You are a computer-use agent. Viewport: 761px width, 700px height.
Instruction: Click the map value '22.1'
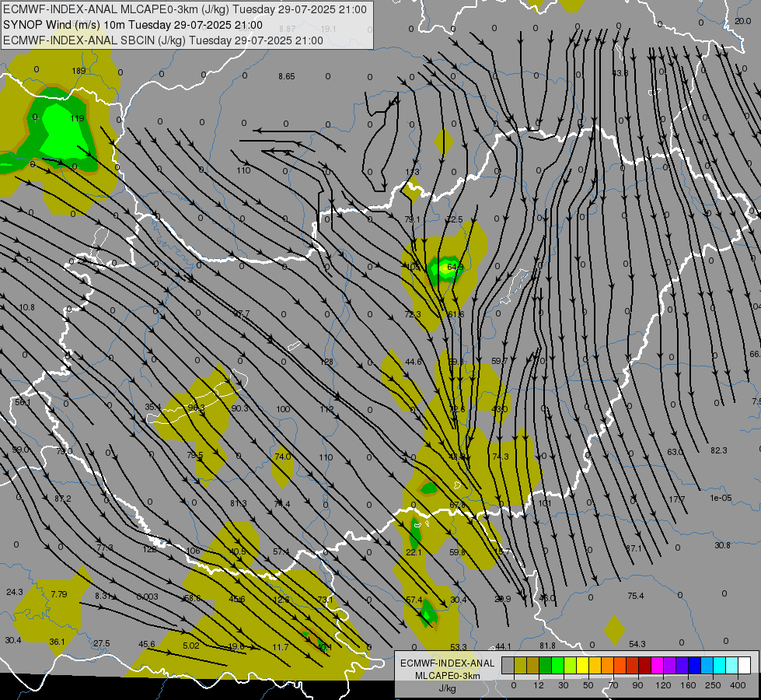(414, 552)
